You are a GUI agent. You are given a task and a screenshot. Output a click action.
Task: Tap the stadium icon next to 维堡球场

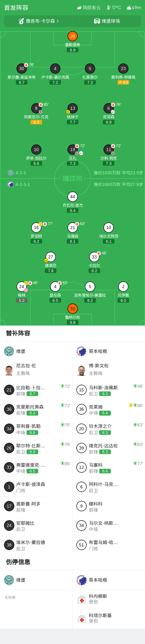(97, 21)
